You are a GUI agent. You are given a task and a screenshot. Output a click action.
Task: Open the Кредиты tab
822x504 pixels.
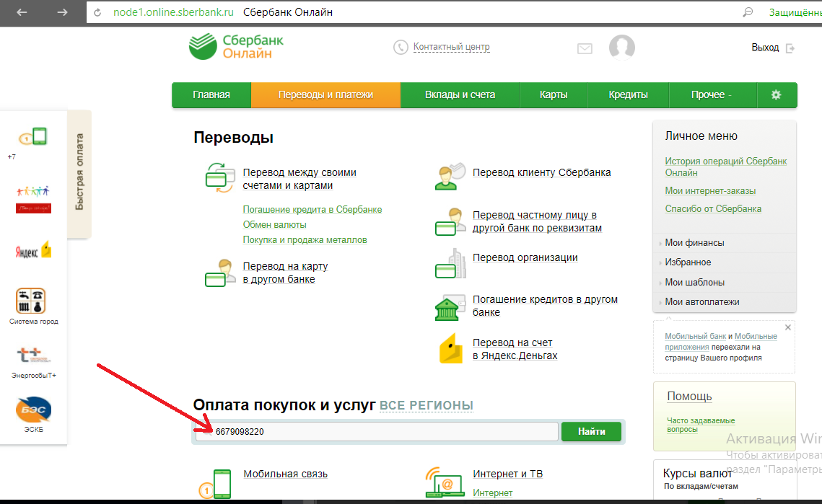(x=628, y=95)
